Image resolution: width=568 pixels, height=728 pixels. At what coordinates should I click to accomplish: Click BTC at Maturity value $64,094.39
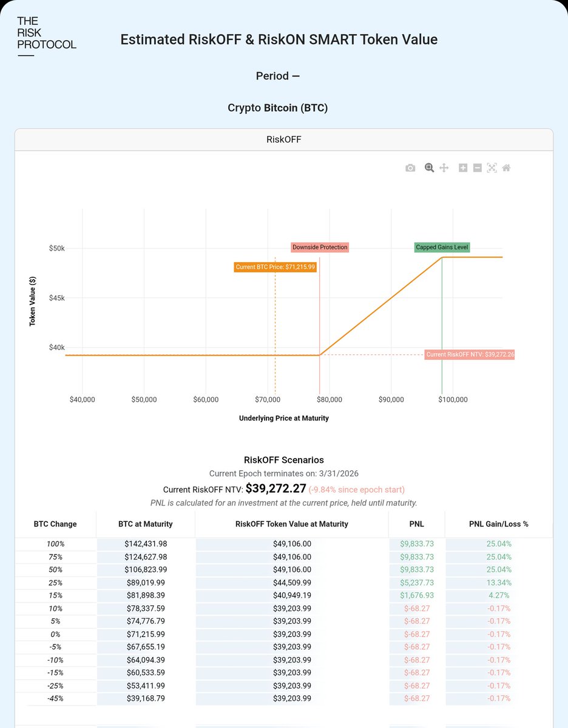pos(146,660)
